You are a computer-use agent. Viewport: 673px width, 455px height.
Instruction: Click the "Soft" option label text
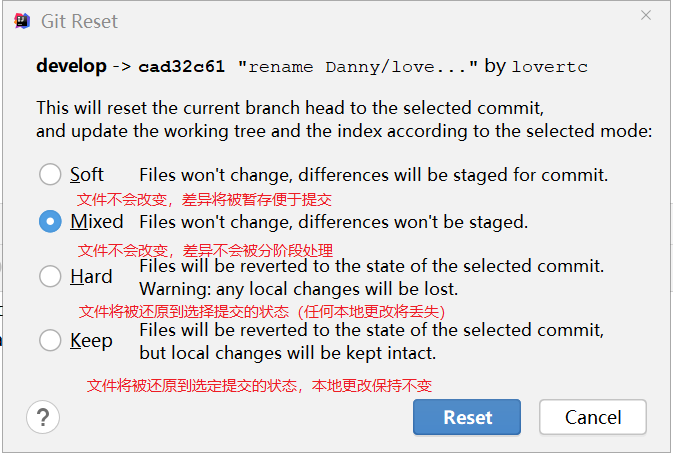pos(87,175)
